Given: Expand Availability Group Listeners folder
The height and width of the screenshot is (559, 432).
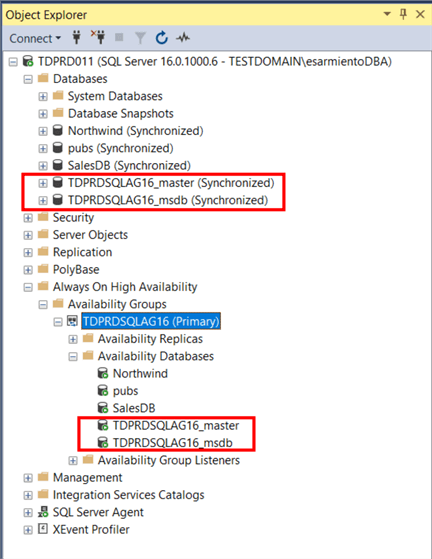Looking at the screenshot, I should click(x=73, y=461).
